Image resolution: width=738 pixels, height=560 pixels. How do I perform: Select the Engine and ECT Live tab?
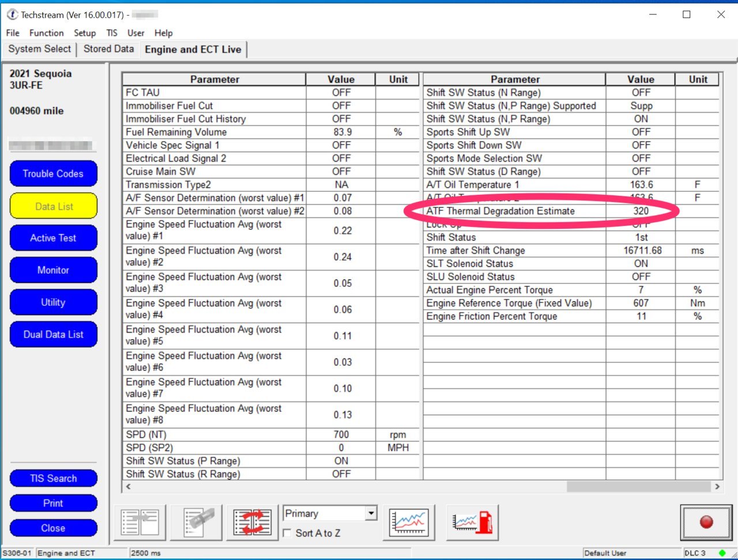(193, 50)
